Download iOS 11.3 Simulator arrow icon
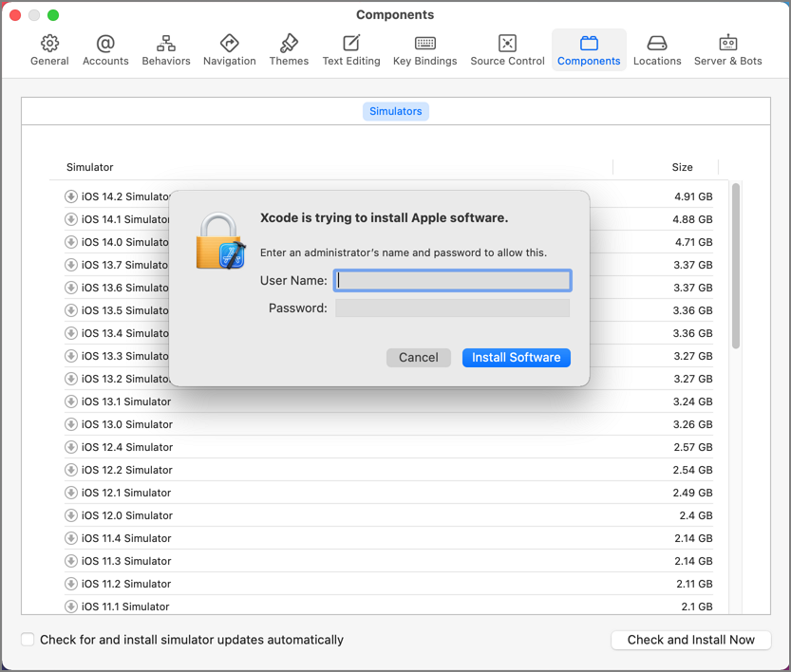This screenshot has width=791, height=672. click(x=71, y=561)
